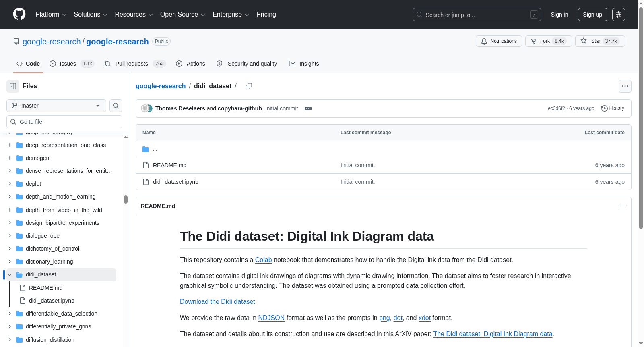The image size is (644, 347).
Task: Open README.md in the file table
Action: 169,165
